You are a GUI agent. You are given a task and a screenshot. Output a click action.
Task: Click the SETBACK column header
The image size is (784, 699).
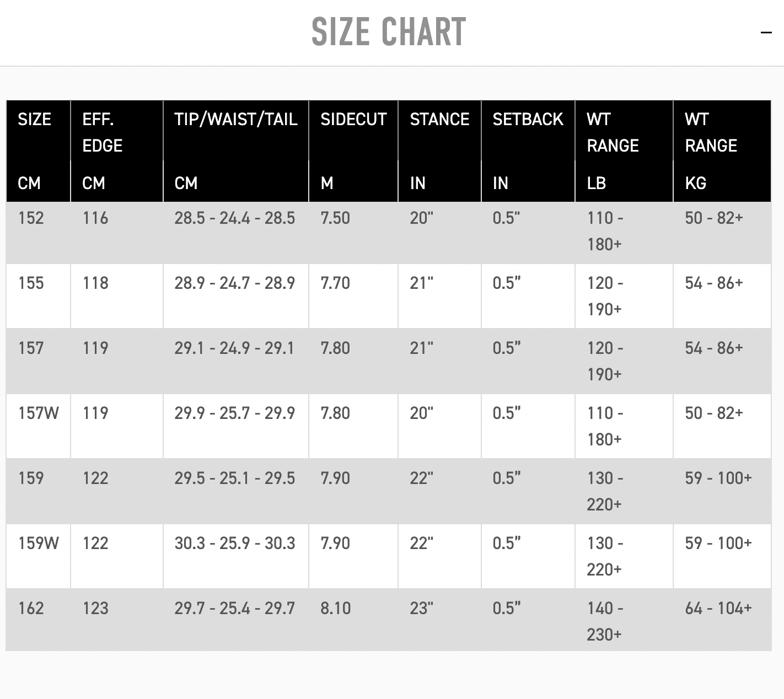pyautogui.click(x=528, y=119)
